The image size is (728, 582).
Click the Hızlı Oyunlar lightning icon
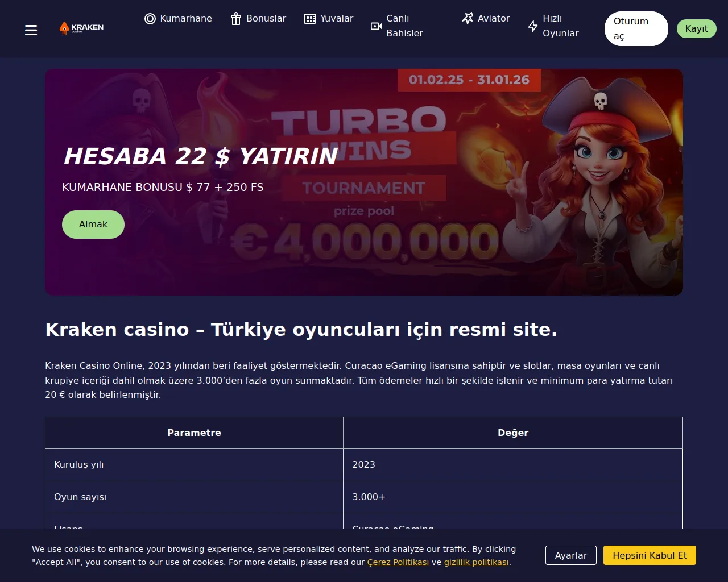(533, 26)
